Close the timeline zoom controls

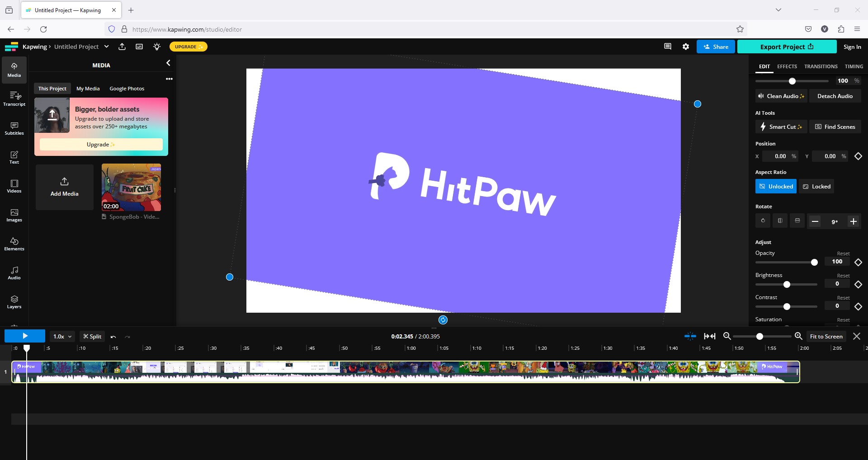(857, 336)
